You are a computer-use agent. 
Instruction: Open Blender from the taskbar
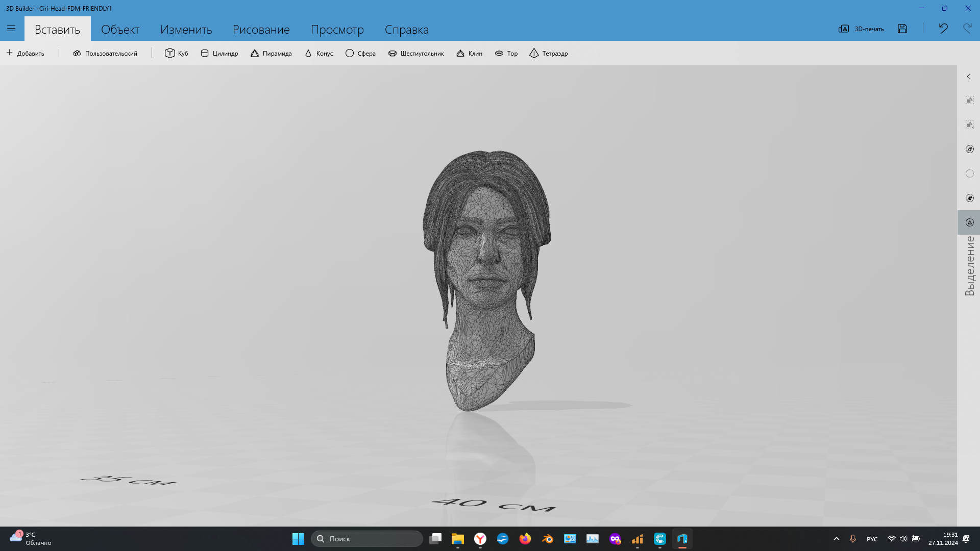point(547,539)
